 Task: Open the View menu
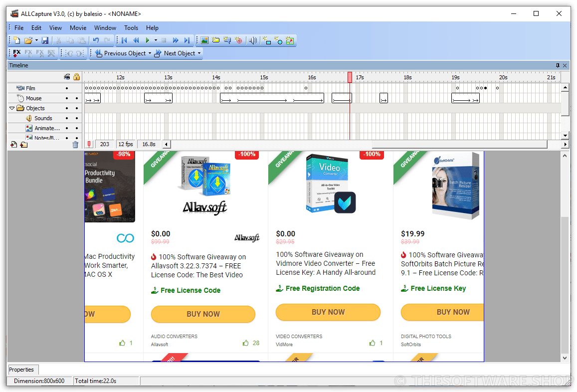pyautogui.click(x=55, y=27)
